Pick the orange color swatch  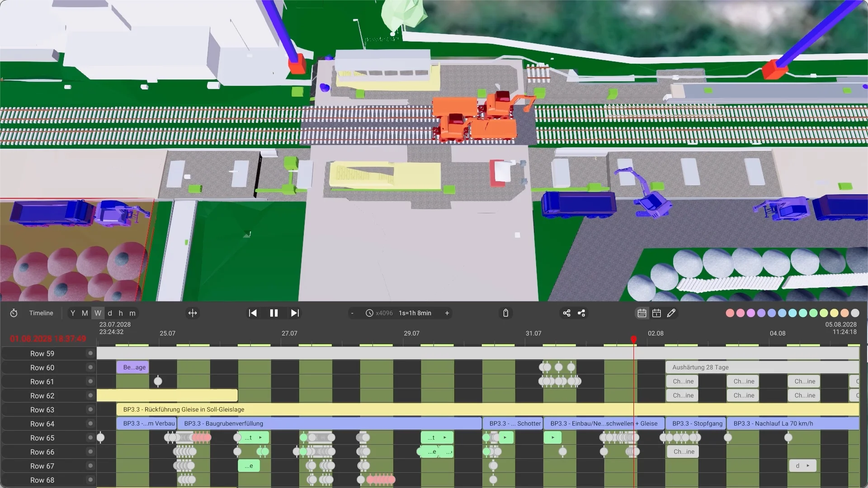click(844, 313)
